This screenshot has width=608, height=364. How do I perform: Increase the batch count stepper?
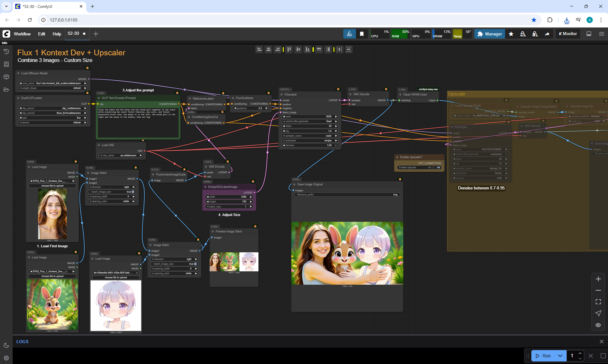[x=580, y=353]
